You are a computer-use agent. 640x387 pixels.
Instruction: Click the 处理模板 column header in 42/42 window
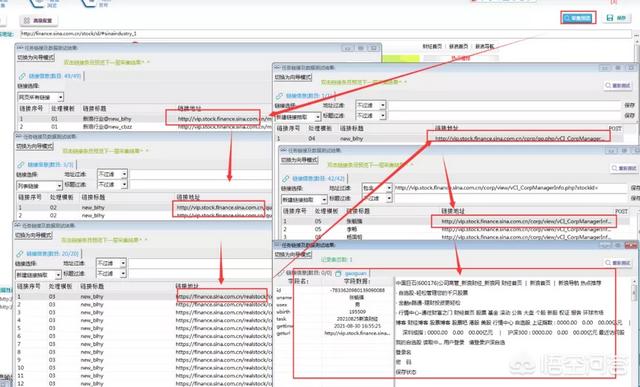(x=326, y=211)
